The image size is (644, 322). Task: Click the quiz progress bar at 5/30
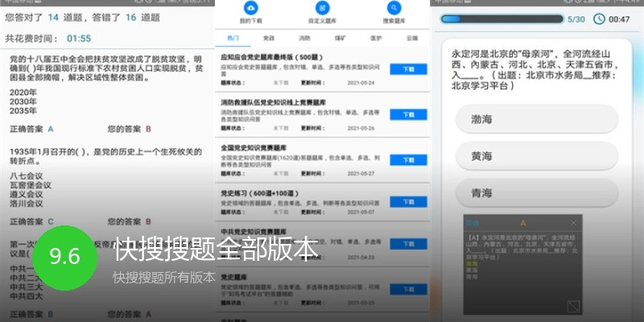pos(502,19)
